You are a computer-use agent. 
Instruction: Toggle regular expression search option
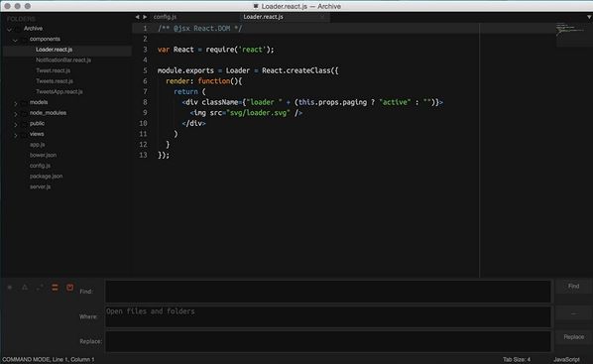10,288
